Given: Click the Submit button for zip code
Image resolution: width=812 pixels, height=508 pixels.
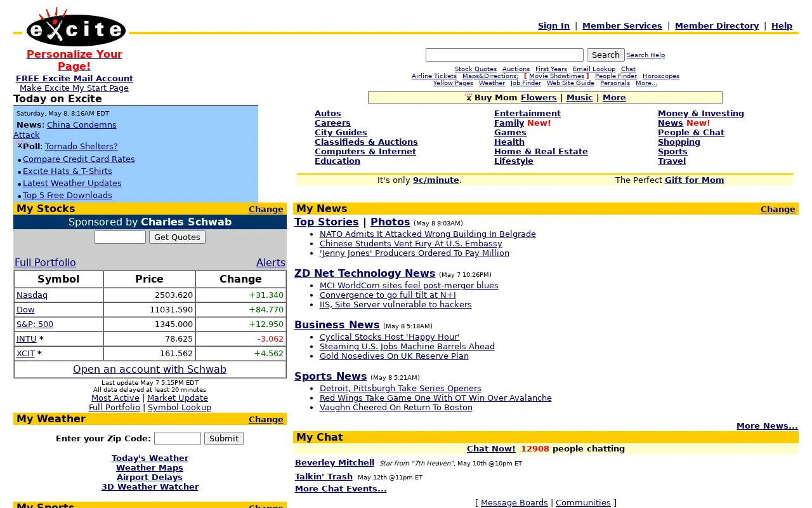Looking at the screenshot, I should pyautogui.click(x=223, y=438).
